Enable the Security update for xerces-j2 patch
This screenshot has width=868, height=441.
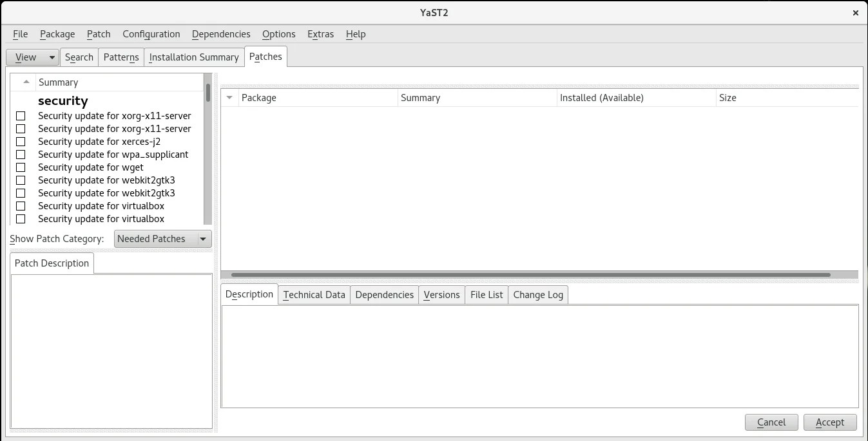(20, 142)
